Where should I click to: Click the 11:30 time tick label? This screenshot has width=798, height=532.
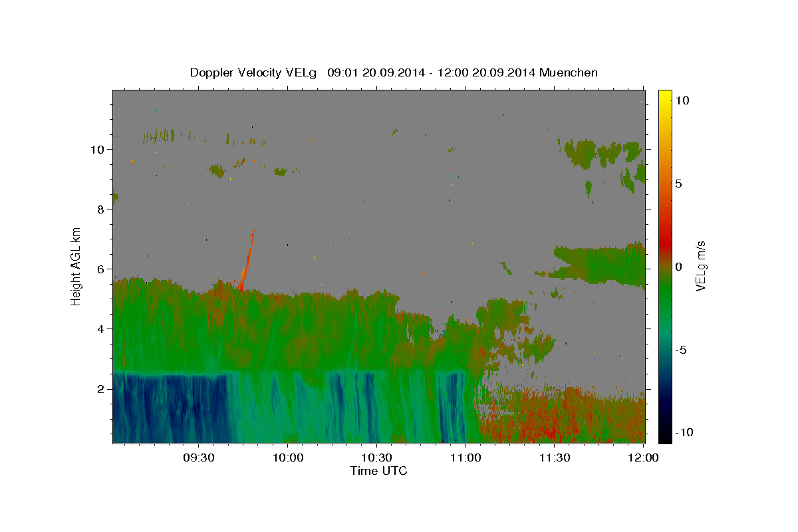coord(554,458)
